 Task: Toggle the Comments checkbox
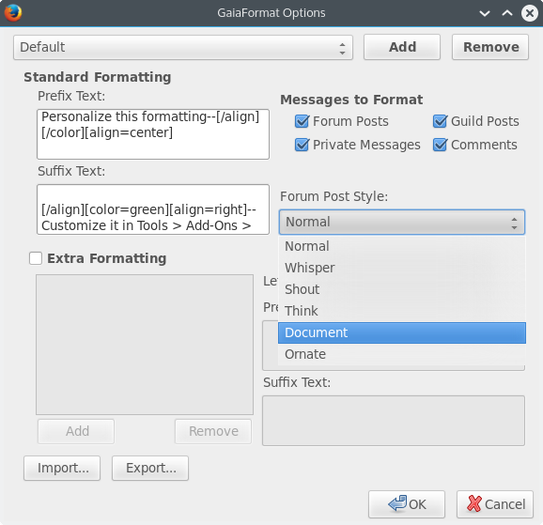tap(440, 145)
